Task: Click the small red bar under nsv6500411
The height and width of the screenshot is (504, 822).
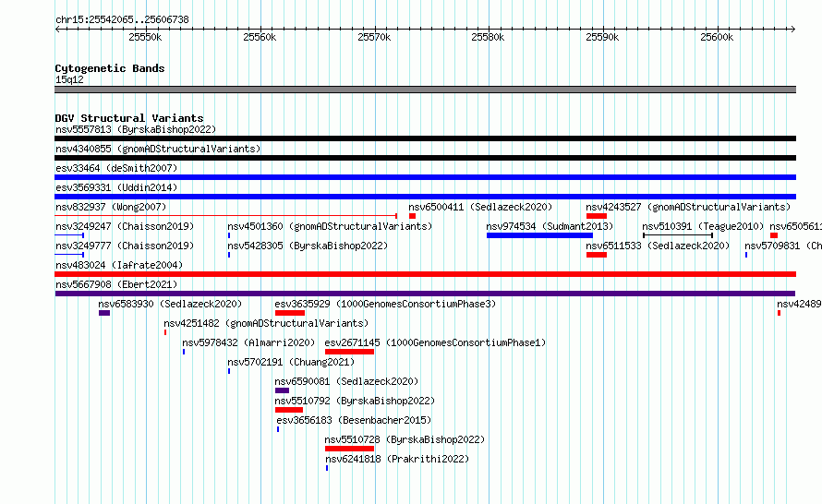Action: (x=413, y=216)
